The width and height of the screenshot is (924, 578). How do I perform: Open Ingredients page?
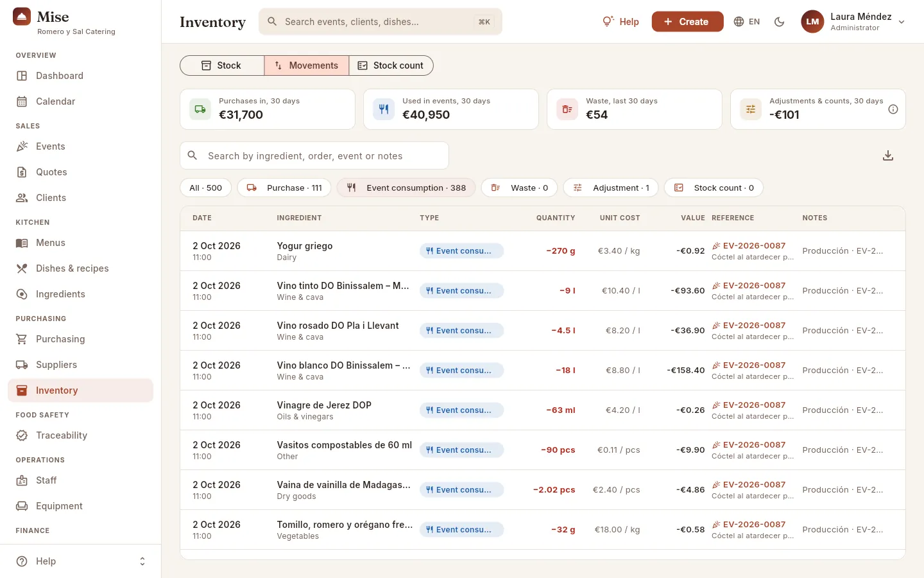point(80,294)
